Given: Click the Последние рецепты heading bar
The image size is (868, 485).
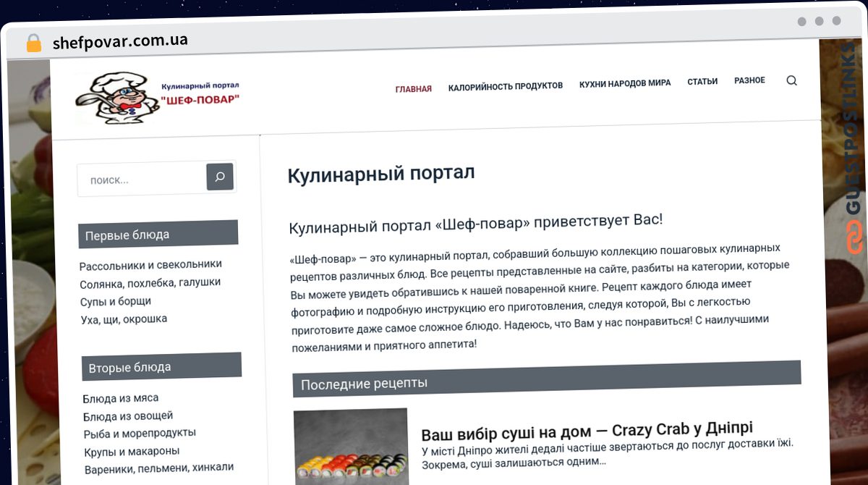Looking at the screenshot, I should pyautogui.click(x=547, y=379).
